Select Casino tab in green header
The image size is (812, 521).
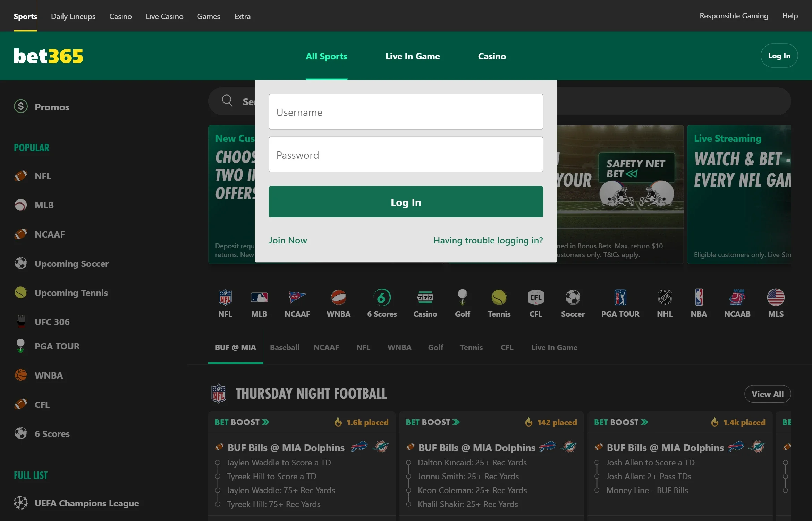tap(492, 56)
